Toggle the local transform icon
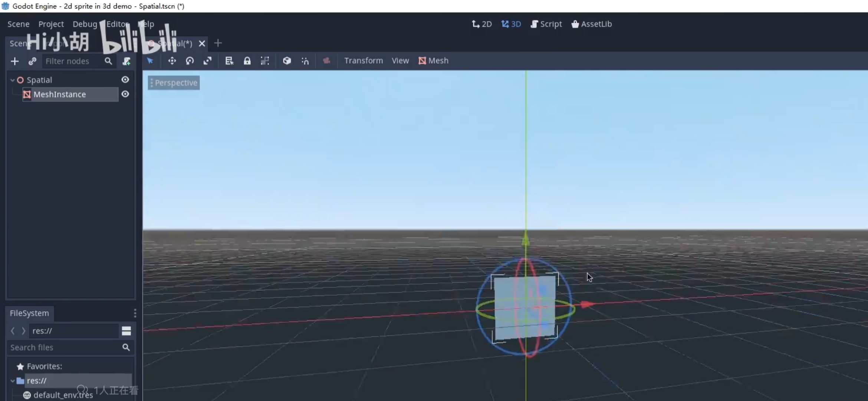This screenshot has width=868, height=401. pyautogui.click(x=287, y=61)
